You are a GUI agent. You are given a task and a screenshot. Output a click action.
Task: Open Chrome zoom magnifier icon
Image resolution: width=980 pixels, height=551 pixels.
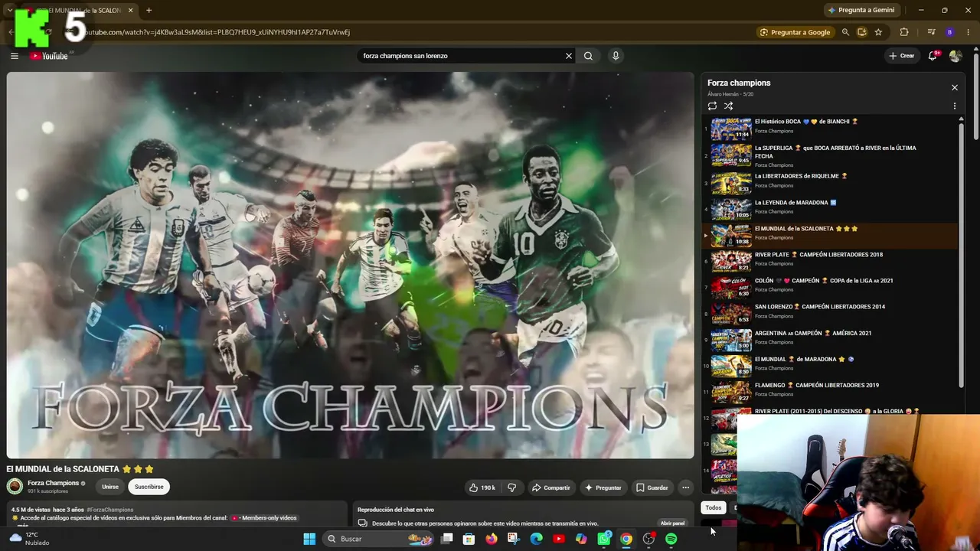tap(845, 32)
